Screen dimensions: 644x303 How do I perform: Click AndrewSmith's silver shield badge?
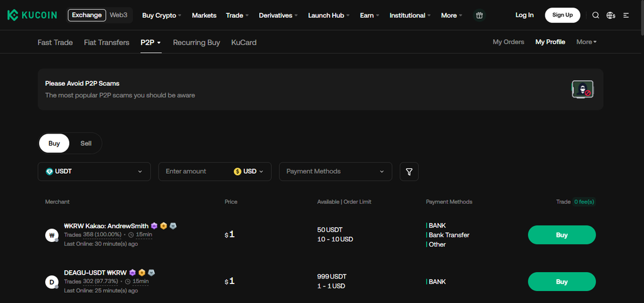tap(173, 226)
